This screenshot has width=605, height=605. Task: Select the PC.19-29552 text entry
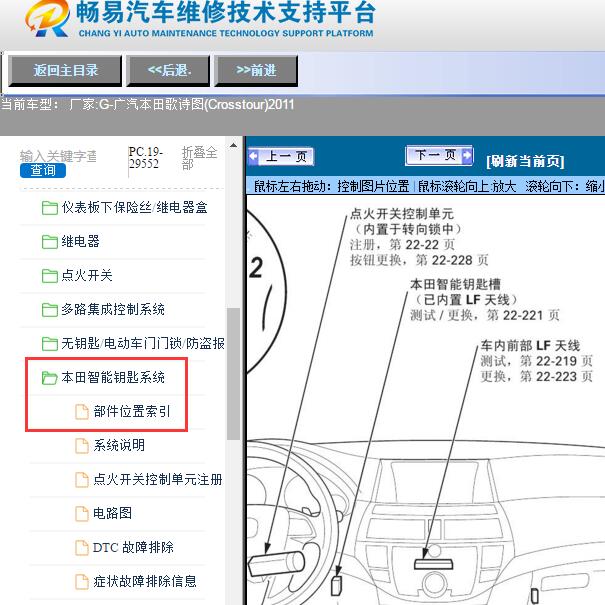[x=145, y=157]
